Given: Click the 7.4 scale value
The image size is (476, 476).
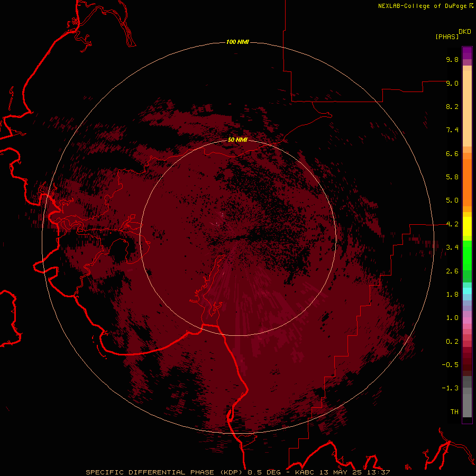Looking at the screenshot, I should (452, 130).
